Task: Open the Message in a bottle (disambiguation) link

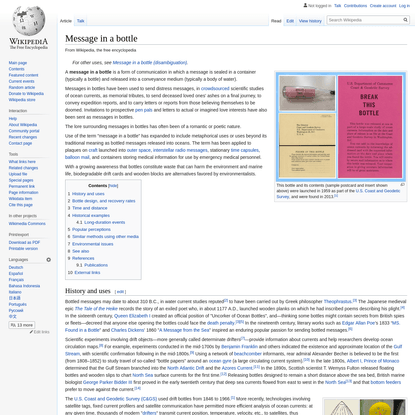Action: (x=150, y=62)
